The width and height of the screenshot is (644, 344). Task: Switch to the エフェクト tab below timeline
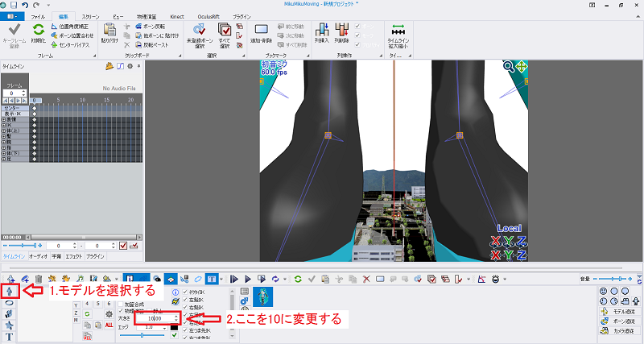[x=74, y=256]
